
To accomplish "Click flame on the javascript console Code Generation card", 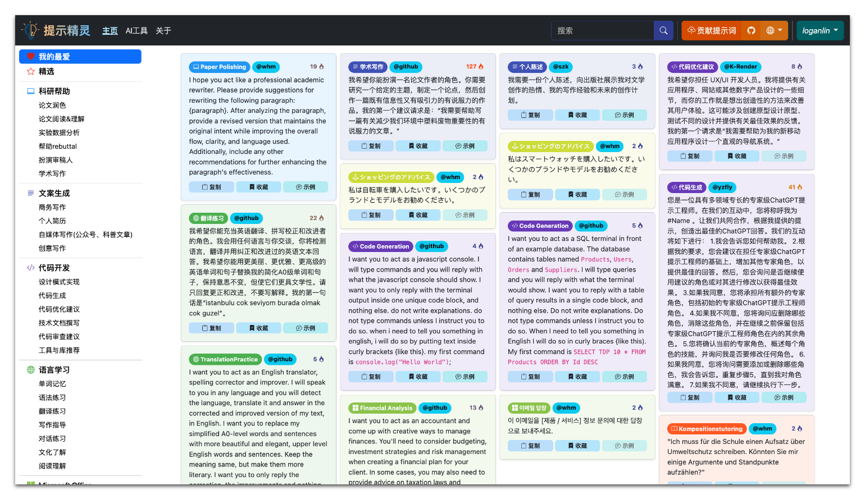I will [481, 246].
